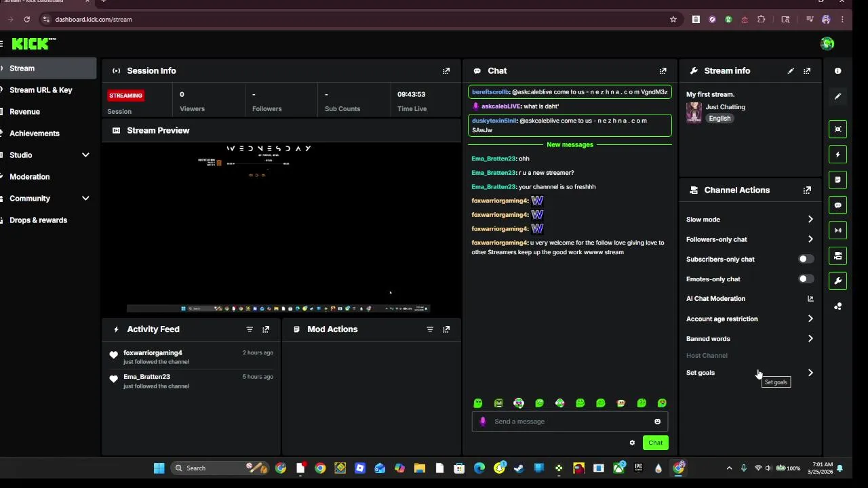Bookmark this page with the star icon
868x488 pixels.
click(x=673, y=19)
